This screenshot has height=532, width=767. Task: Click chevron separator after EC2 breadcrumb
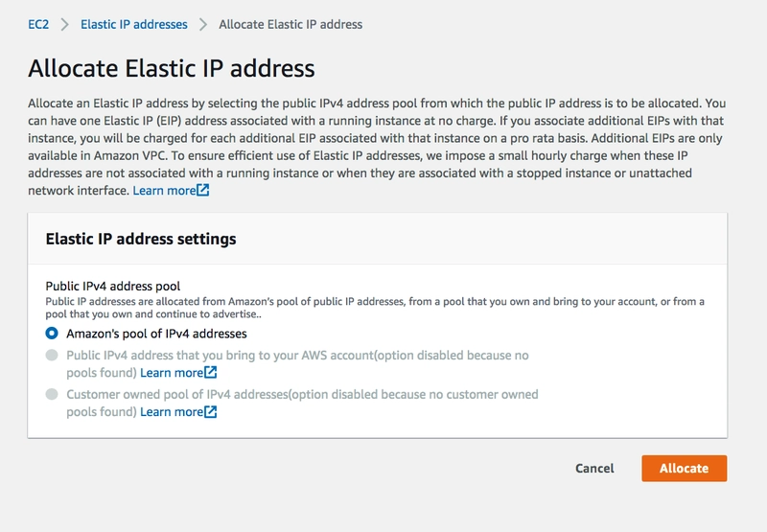(64, 25)
